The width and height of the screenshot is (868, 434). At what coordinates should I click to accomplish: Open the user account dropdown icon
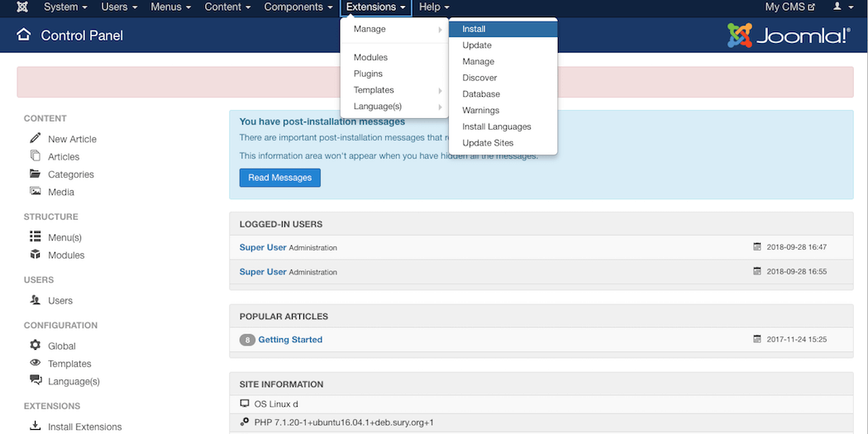point(842,7)
